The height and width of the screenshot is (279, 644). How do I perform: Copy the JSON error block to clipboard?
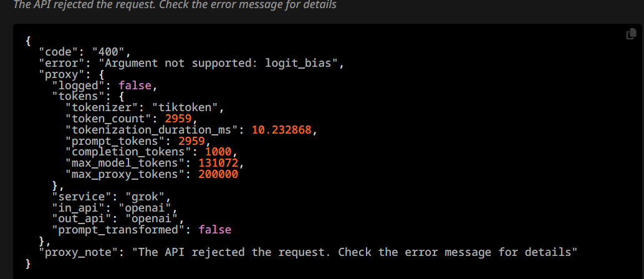[631, 35]
